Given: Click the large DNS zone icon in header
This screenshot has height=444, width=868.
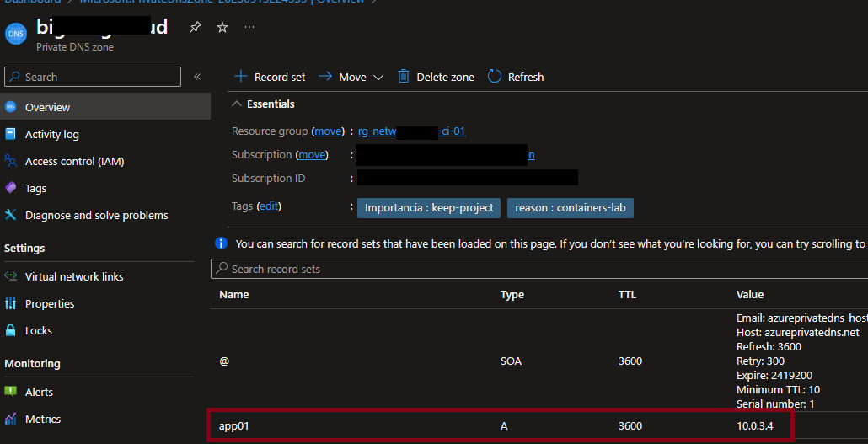Looking at the screenshot, I should pos(15,35).
